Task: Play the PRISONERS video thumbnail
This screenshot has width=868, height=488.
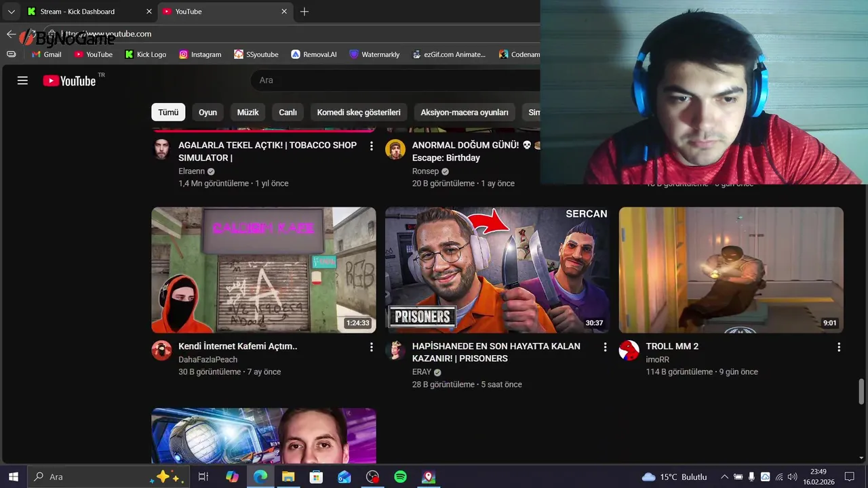Action: tap(497, 270)
